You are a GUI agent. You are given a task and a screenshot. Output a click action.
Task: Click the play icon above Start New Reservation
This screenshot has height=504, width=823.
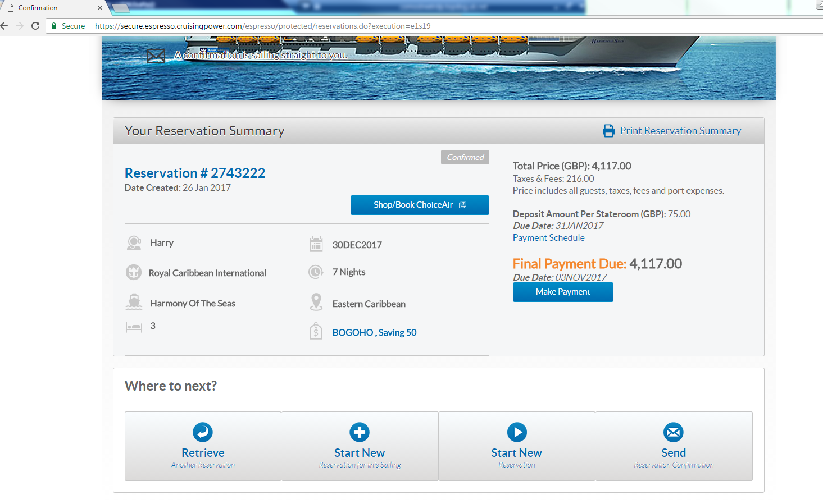click(517, 432)
